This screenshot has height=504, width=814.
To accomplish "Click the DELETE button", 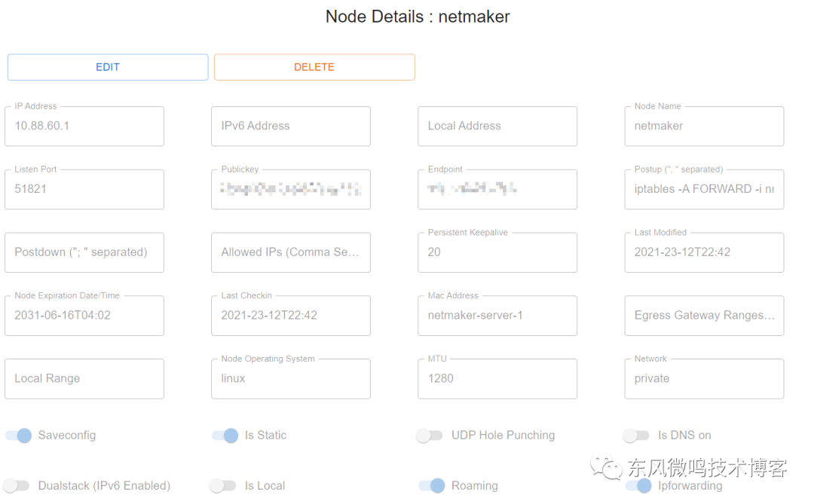I will pos(314,67).
